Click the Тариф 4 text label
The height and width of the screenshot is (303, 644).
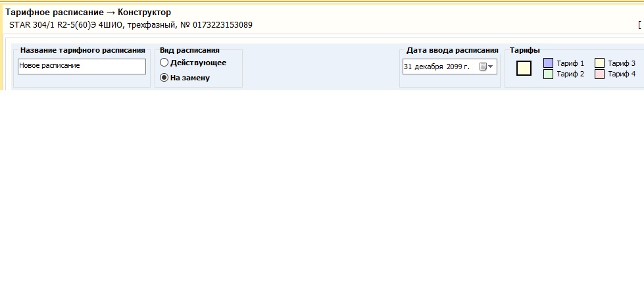(621, 74)
